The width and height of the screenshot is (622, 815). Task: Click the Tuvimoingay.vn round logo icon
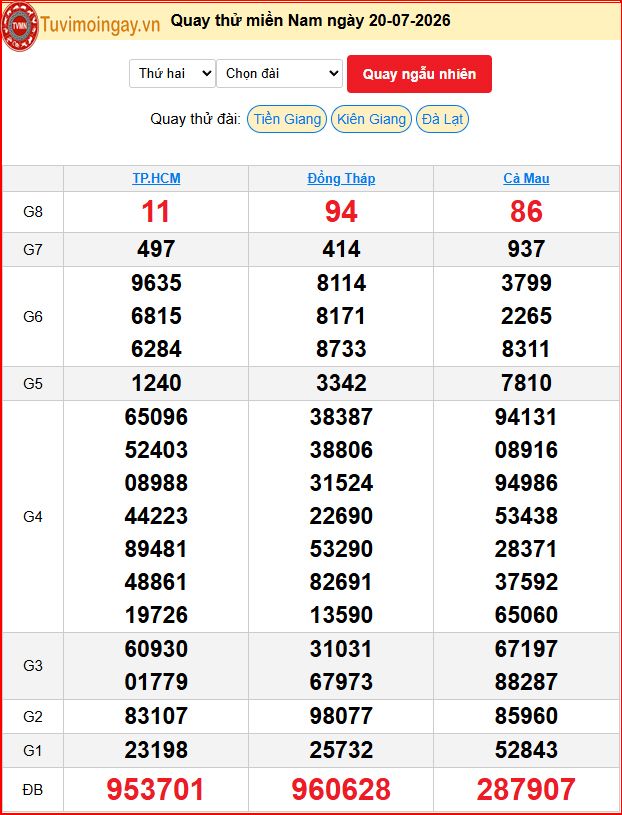click(20, 24)
